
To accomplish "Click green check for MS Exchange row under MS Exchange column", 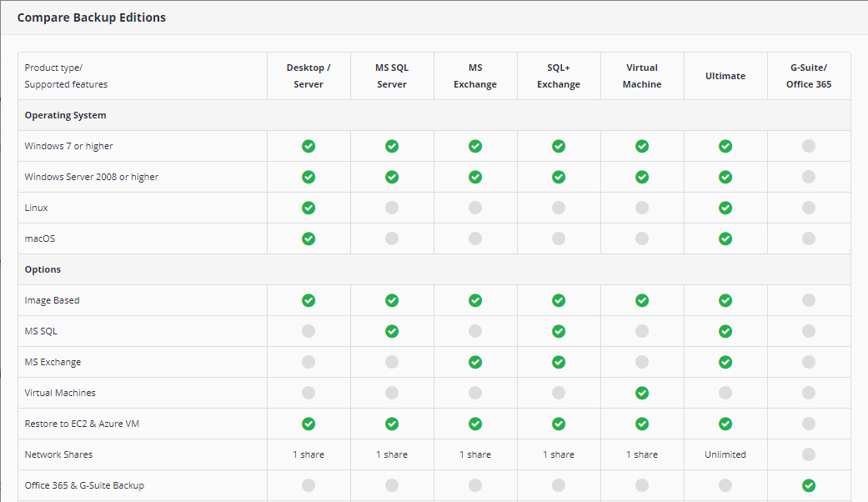I will [x=475, y=362].
